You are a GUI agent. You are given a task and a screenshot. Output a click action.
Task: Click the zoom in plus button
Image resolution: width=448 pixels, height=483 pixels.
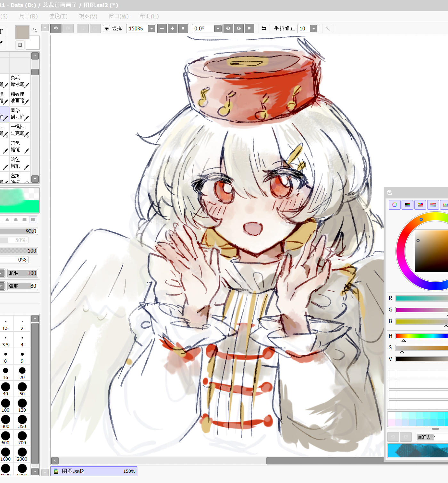pos(172,28)
